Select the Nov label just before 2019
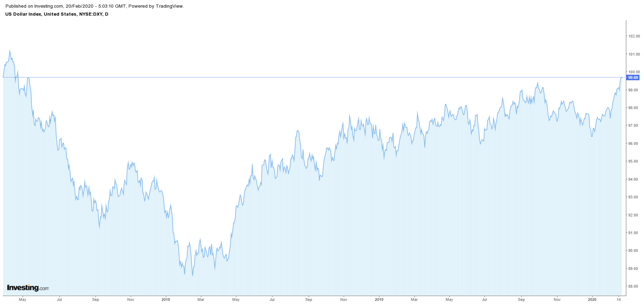Screen dimensions: 644x304 click(x=343, y=299)
